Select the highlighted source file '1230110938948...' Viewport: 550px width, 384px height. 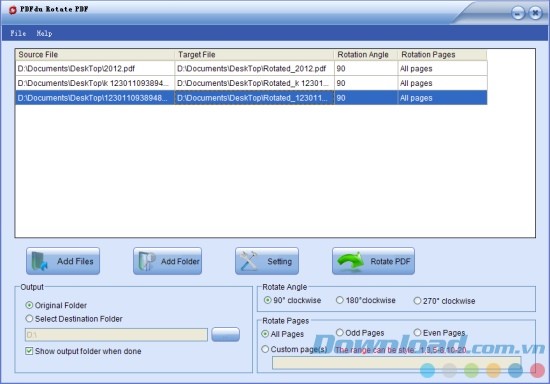(x=95, y=98)
